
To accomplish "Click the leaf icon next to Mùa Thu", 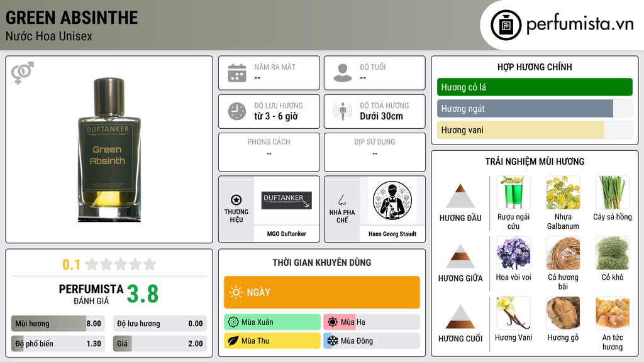I will [x=233, y=341].
